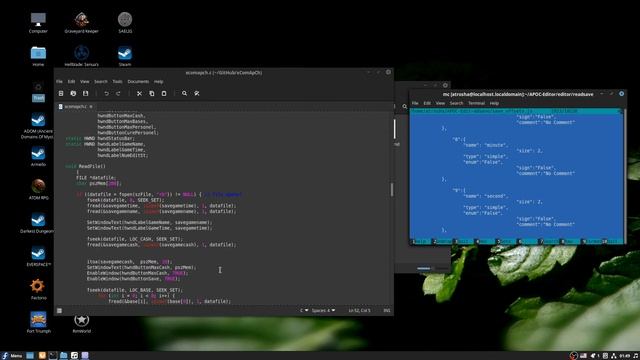Undo the last edit in the editor
Viewport: 640px width, 360px height.
coord(107,93)
